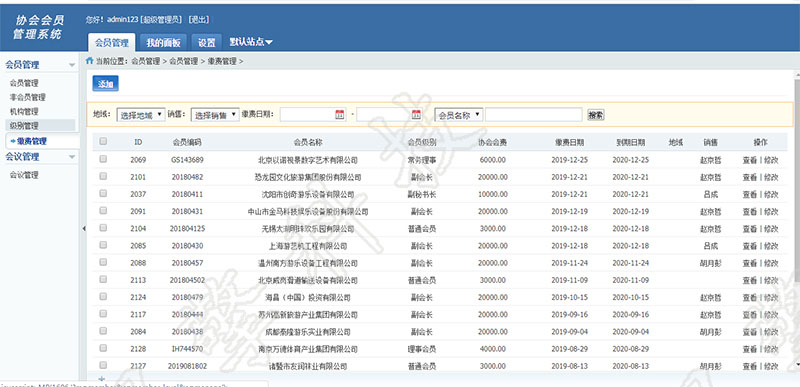This screenshot has width=800, height=387.
Task: Click 查看 for row ID 2101
Action: (749, 177)
